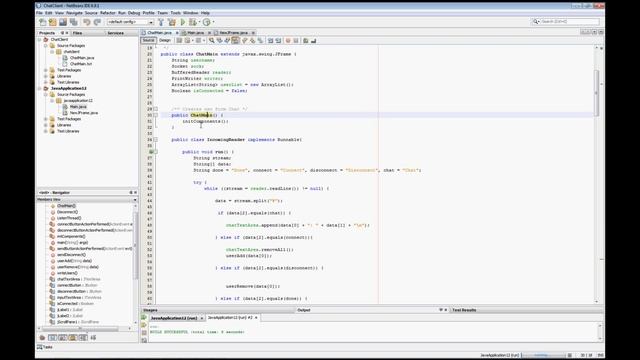Click the Shift Line Left icon
The height and width of the screenshot is (360, 640).
270,40
